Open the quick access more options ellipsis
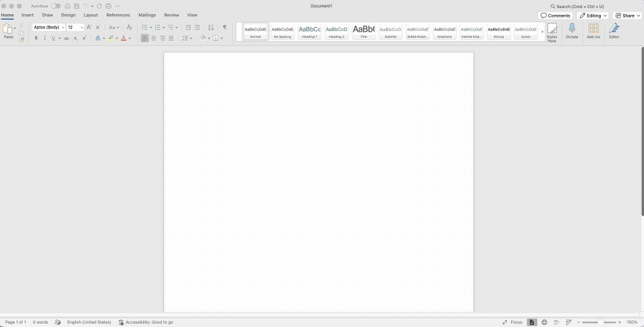Image resolution: width=644 pixels, height=327 pixels. pyautogui.click(x=118, y=6)
